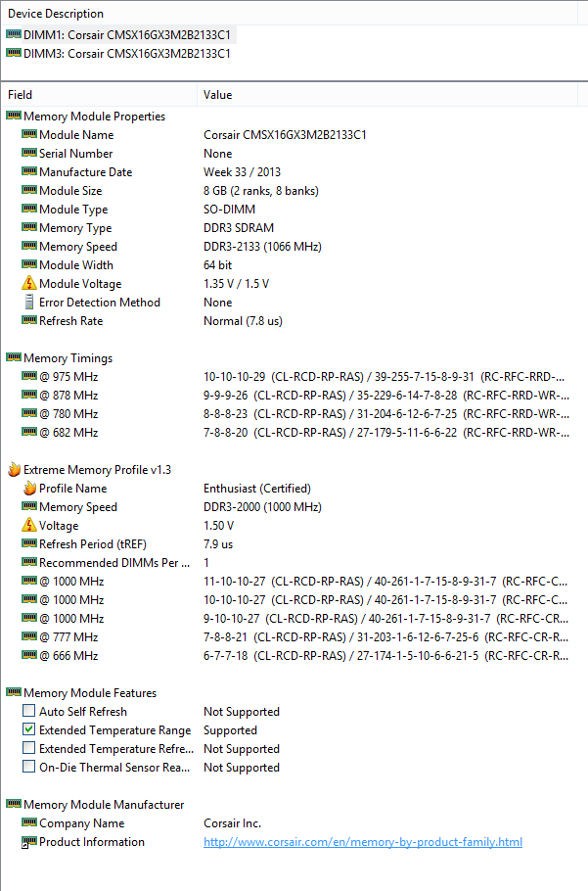Click the Manufacture Date row icon
The width and height of the screenshot is (588, 891).
click(x=29, y=171)
